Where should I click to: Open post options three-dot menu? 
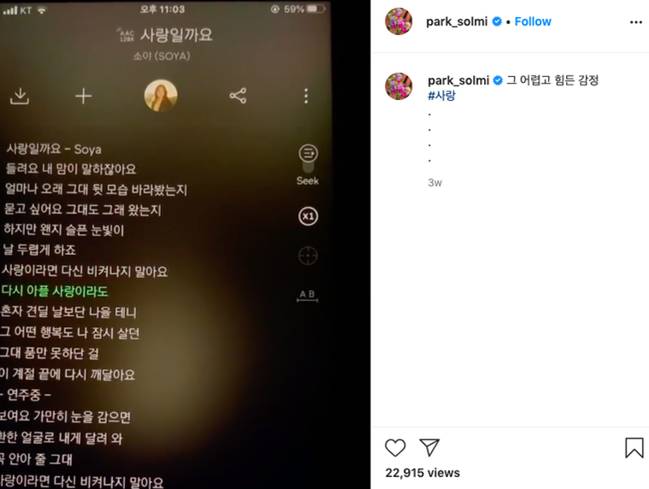tap(636, 22)
